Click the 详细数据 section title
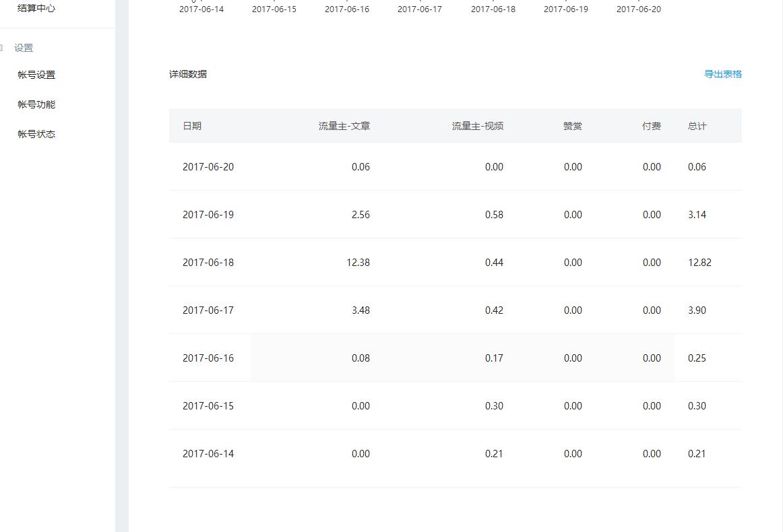Viewport: 783px width, 532px height. (188, 74)
